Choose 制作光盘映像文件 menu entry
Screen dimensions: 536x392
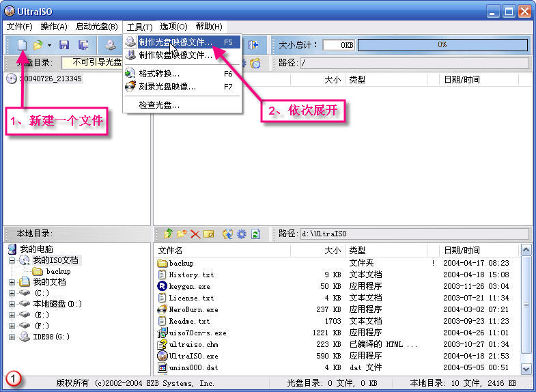(x=182, y=42)
